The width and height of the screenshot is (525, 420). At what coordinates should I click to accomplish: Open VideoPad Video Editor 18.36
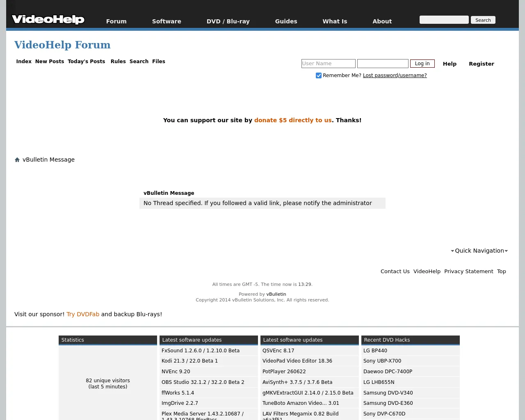[297, 361]
